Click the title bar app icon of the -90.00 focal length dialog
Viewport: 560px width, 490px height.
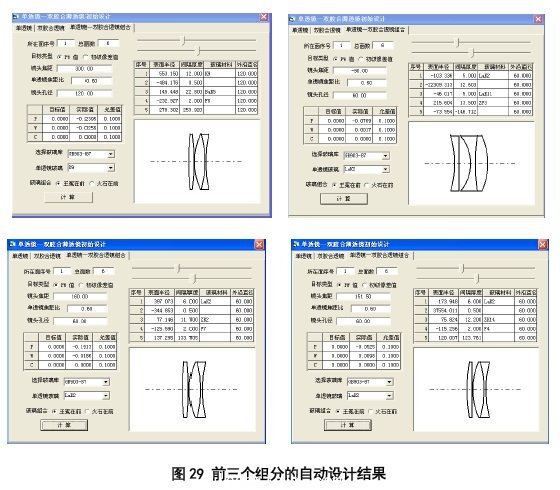pos(292,19)
